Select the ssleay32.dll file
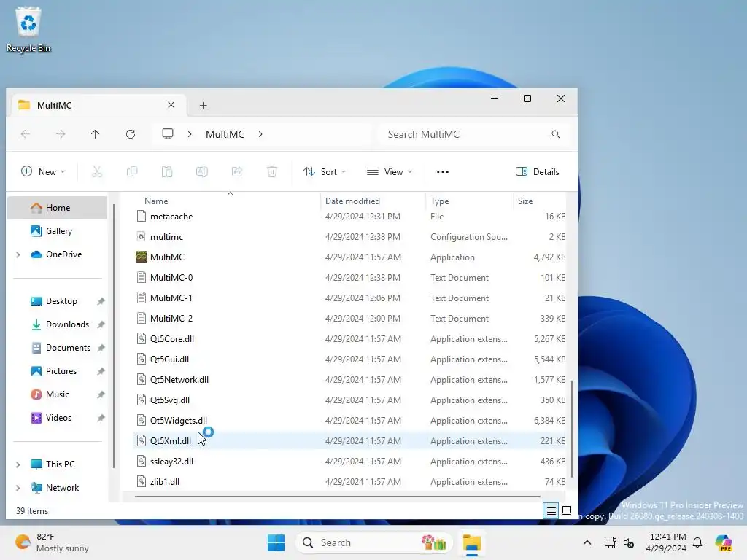The image size is (747, 560). [x=350, y=462]
